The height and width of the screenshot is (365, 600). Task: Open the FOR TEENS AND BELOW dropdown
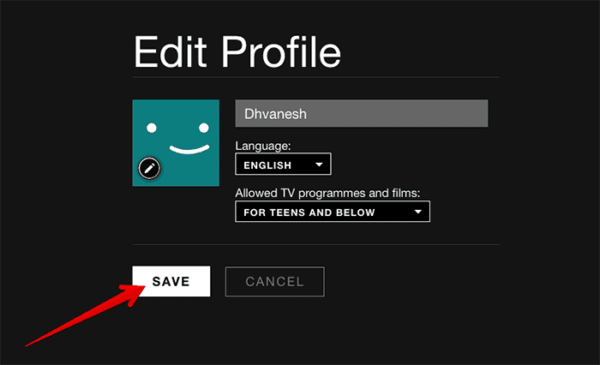click(x=333, y=211)
